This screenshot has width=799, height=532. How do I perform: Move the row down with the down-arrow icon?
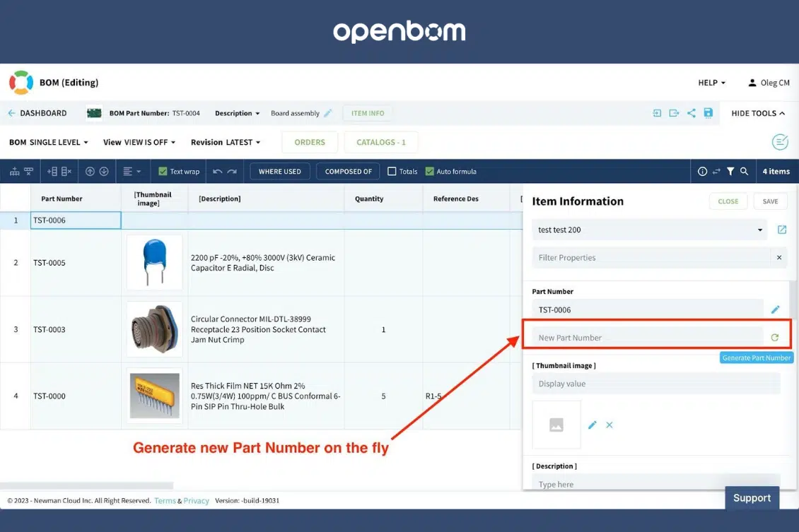coord(104,172)
